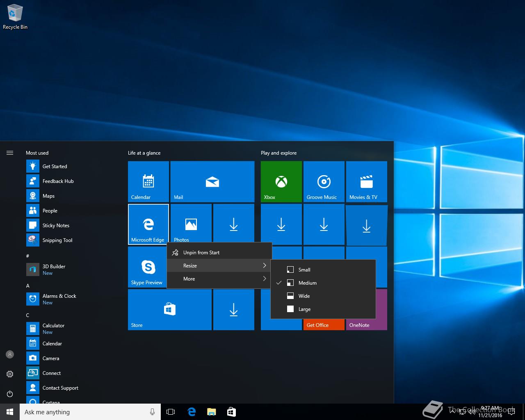
Task: Open Settings from the Start sidebar
Action: [x=10, y=374]
